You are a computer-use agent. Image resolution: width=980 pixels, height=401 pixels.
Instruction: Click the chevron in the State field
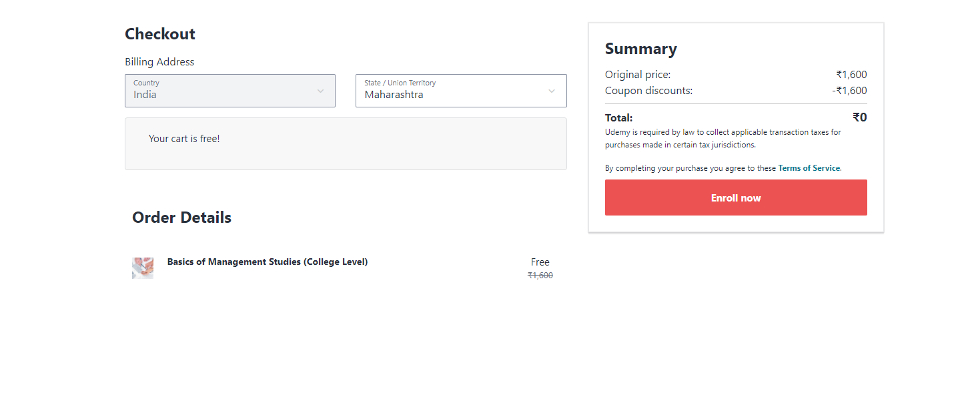(x=552, y=91)
